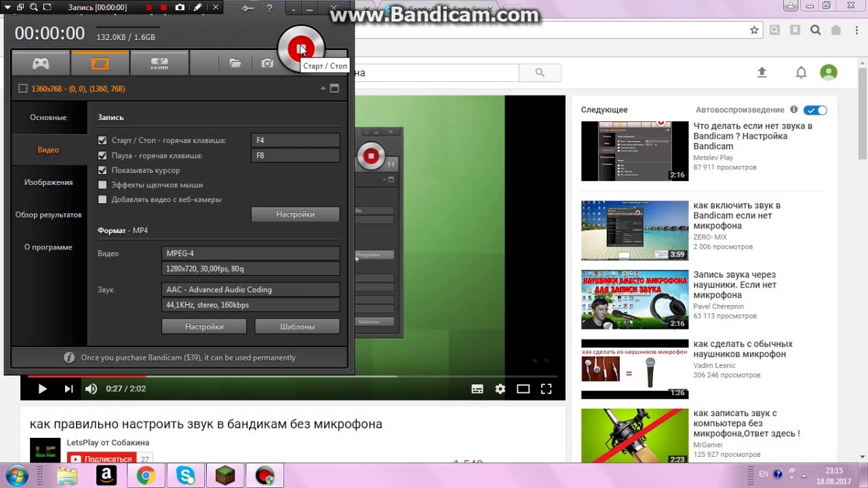Open the Видео settings section
The image size is (868, 488).
48,150
